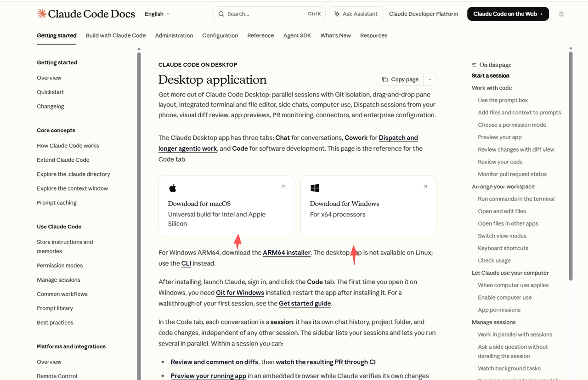Go to Permission modes in sidebar
This screenshot has height=380, width=588.
point(60,266)
